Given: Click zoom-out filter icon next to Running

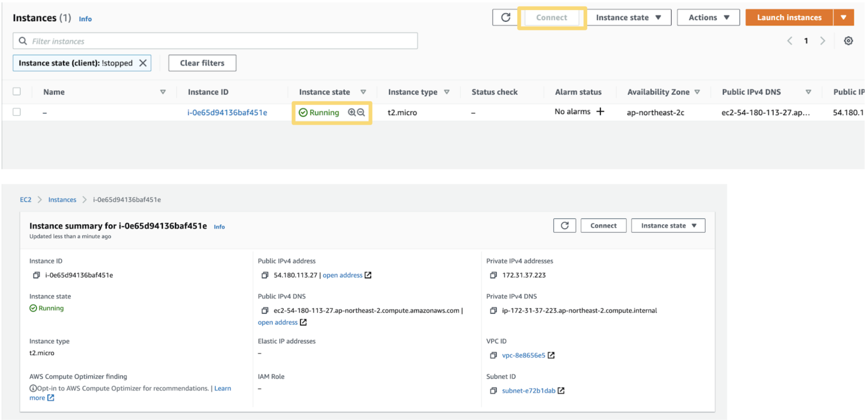Looking at the screenshot, I should 361,112.
